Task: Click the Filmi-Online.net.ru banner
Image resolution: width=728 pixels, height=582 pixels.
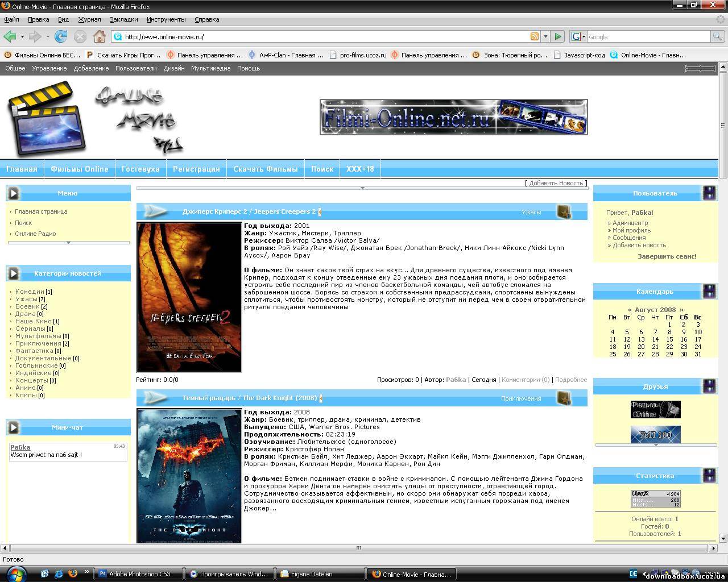Action: (453, 117)
